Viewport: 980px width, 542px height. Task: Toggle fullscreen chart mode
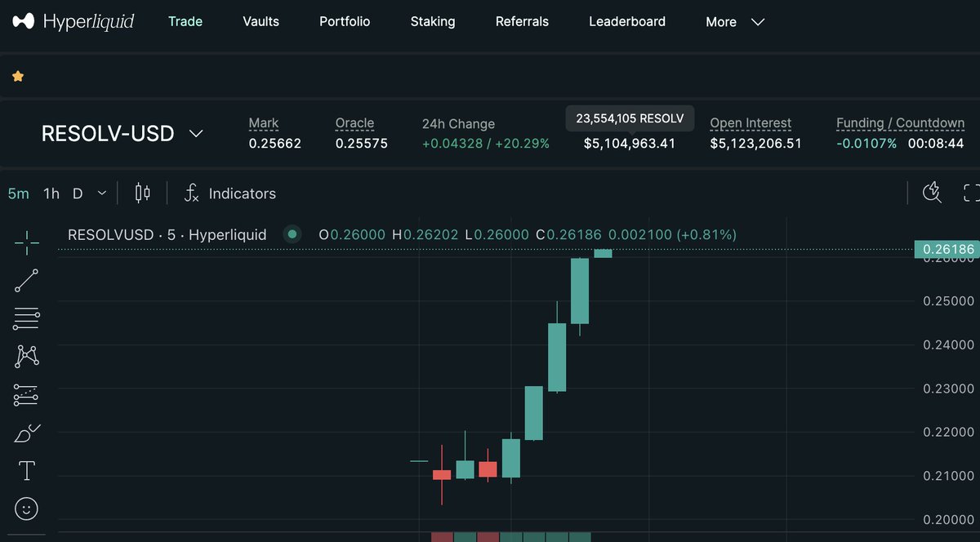[x=971, y=193]
